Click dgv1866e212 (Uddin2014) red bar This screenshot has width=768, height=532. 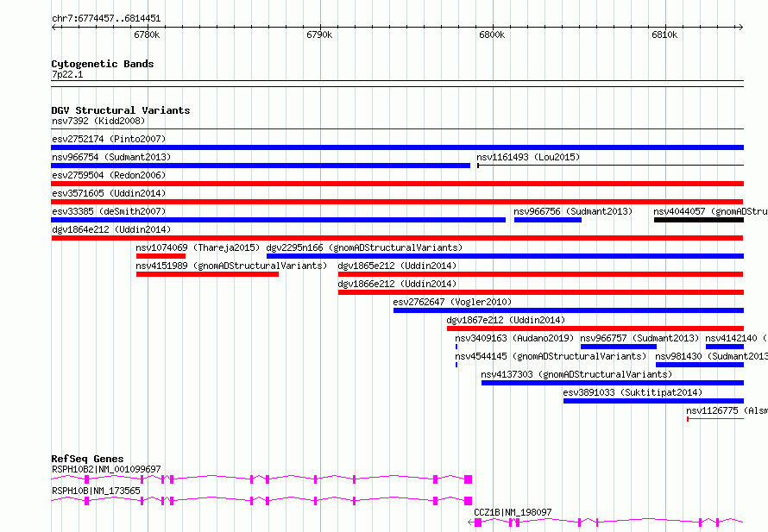coord(541,292)
